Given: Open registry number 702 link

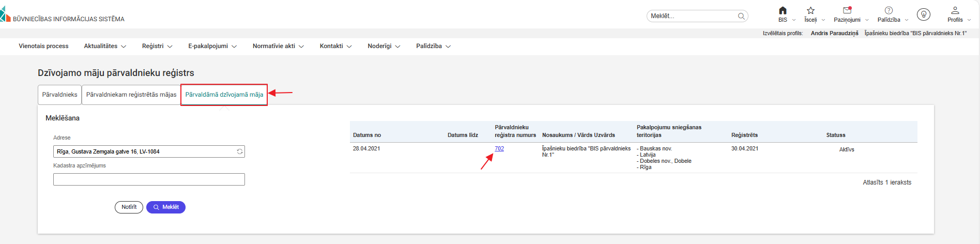Looking at the screenshot, I should tap(499, 148).
